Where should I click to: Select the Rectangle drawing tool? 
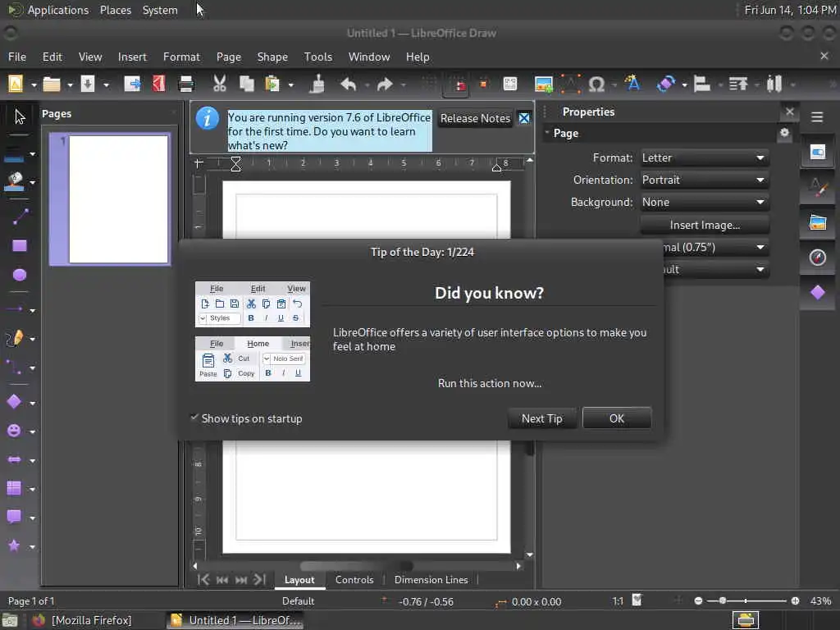click(x=20, y=246)
